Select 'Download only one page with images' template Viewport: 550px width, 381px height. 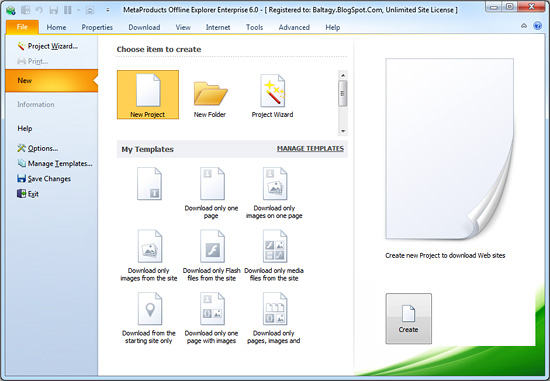click(x=212, y=318)
